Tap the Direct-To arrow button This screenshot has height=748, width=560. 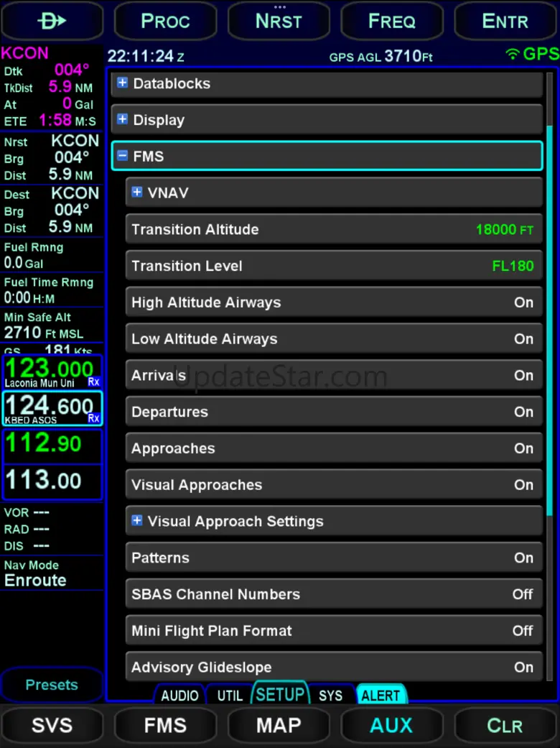52,21
